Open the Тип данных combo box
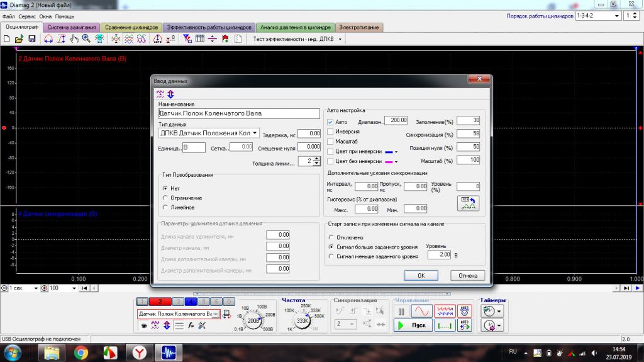 click(x=209, y=133)
